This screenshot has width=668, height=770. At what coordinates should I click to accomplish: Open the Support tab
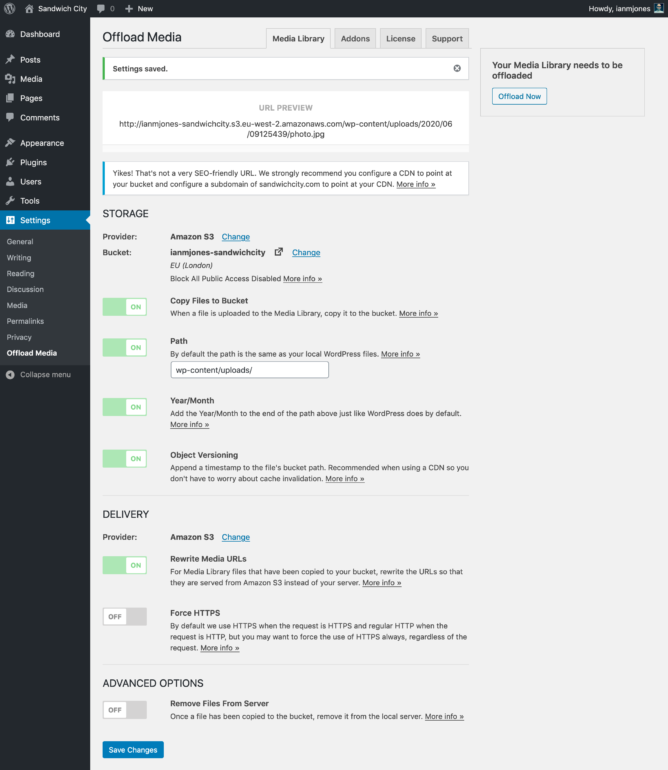pos(447,38)
